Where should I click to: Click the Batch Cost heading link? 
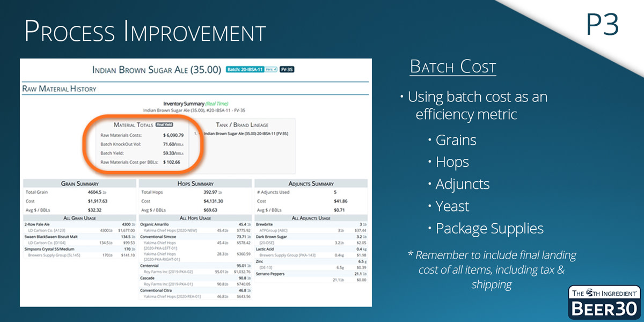click(453, 67)
